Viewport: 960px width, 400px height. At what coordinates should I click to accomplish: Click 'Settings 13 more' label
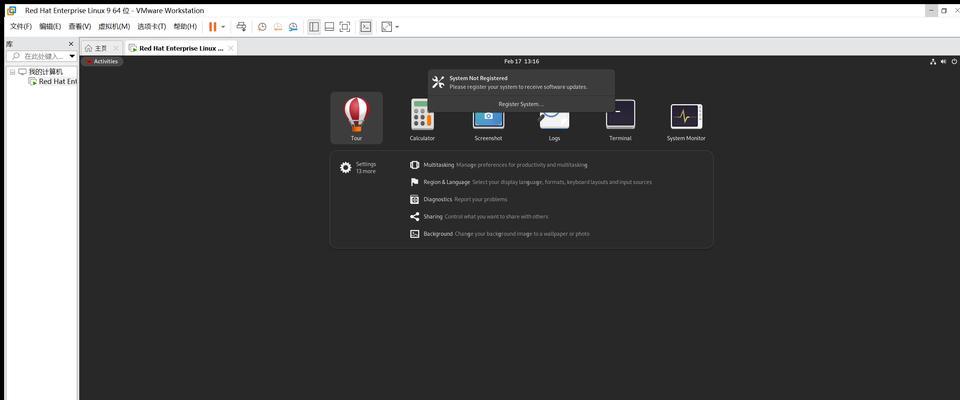pyautogui.click(x=366, y=168)
